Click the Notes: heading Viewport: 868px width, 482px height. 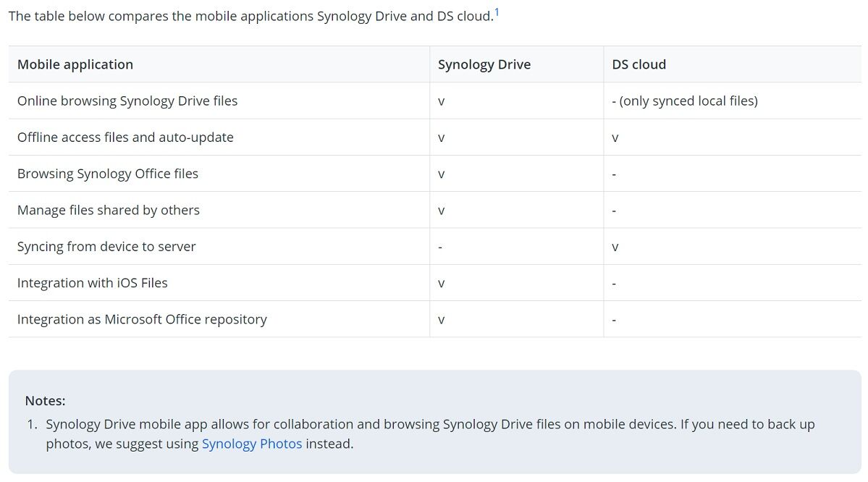tap(46, 401)
